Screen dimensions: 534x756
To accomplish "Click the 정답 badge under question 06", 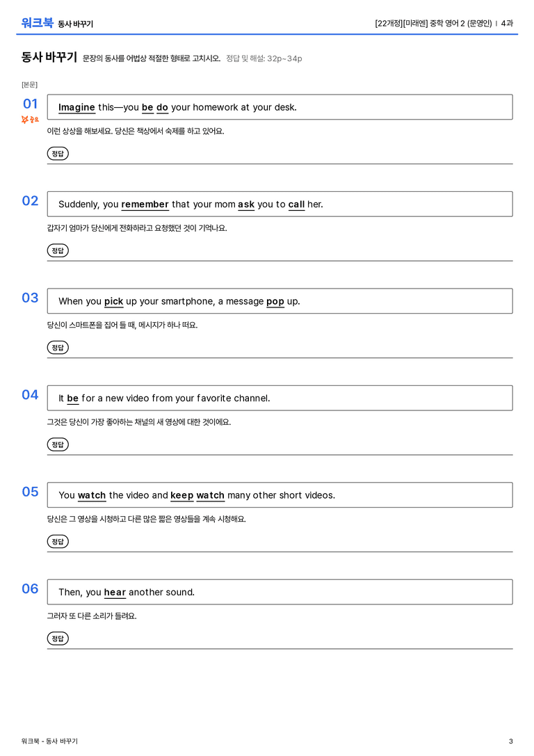I will 58,638.
